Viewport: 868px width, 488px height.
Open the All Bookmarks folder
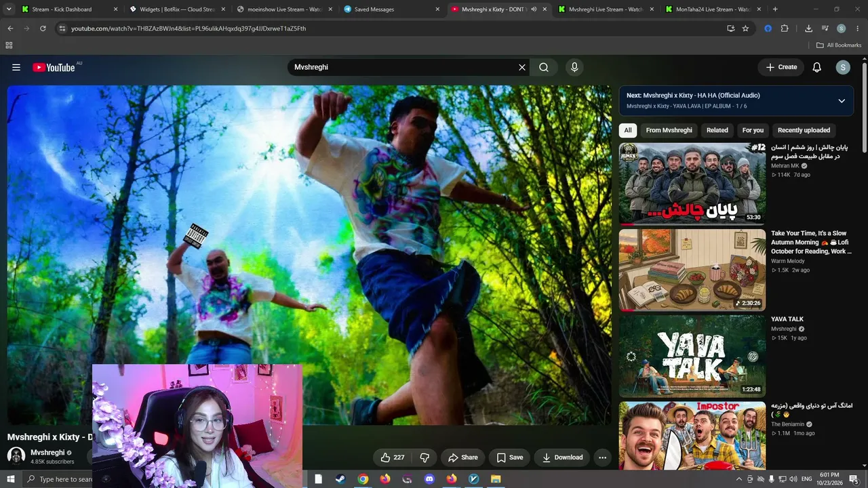pos(839,45)
